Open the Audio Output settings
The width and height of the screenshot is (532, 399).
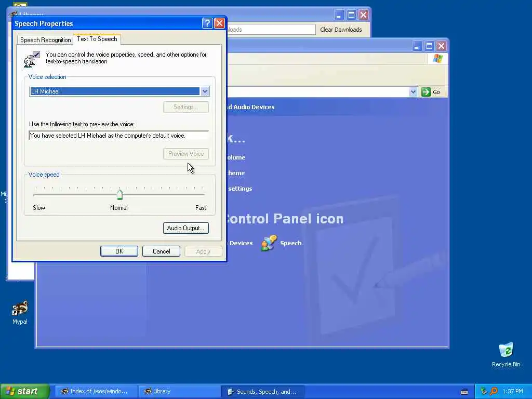pyautogui.click(x=185, y=228)
